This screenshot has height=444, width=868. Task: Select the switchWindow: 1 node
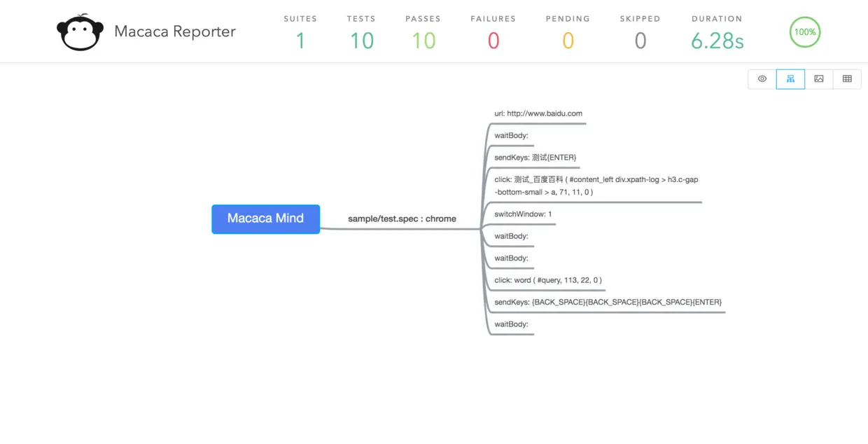point(523,214)
